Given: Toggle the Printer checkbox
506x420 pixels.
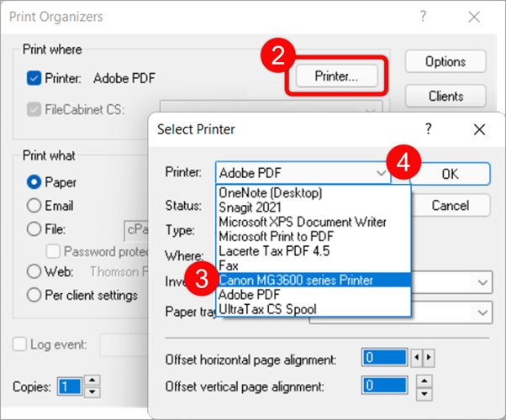Looking at the screenshot, I should pyautogui.click(x=34, y=78).
